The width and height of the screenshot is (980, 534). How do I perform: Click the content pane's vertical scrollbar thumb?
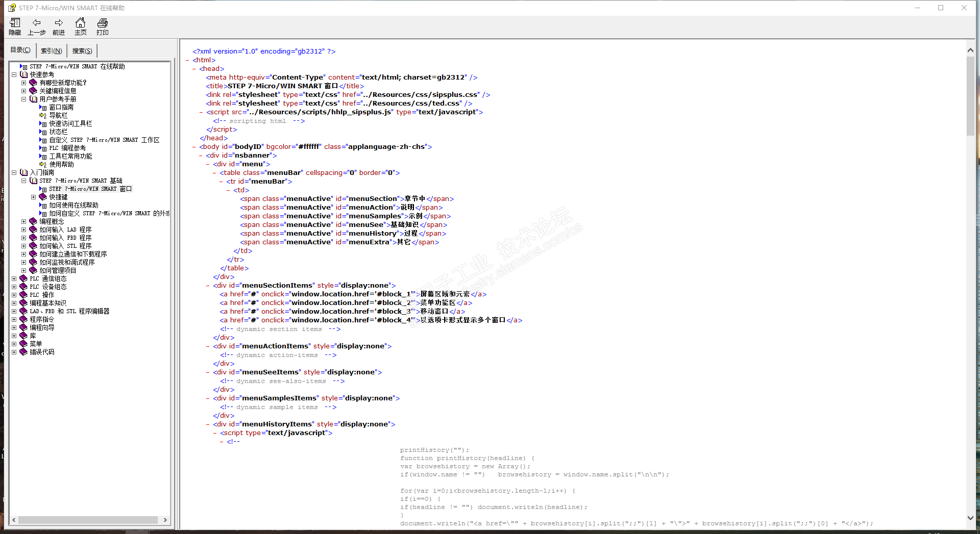tap(970, 96)
